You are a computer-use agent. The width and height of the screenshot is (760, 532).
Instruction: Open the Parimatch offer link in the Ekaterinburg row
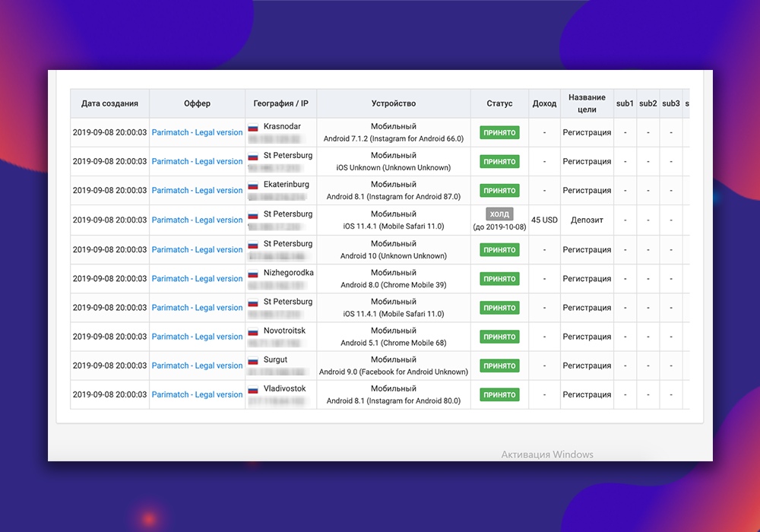(198, 191)
